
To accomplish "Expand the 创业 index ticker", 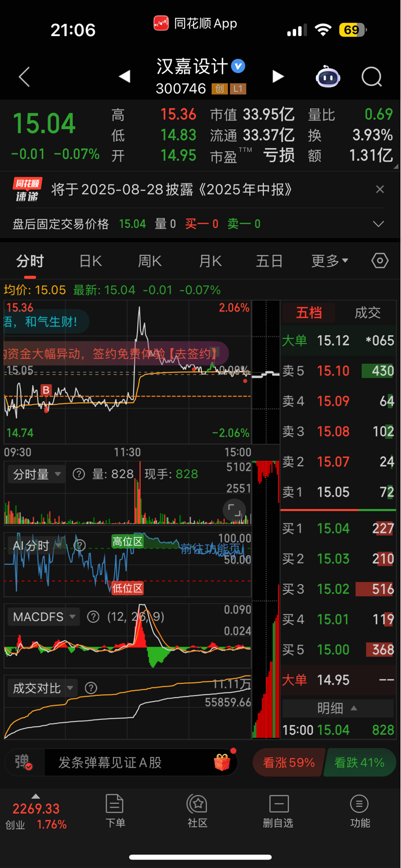I will (x=36, y=812).
